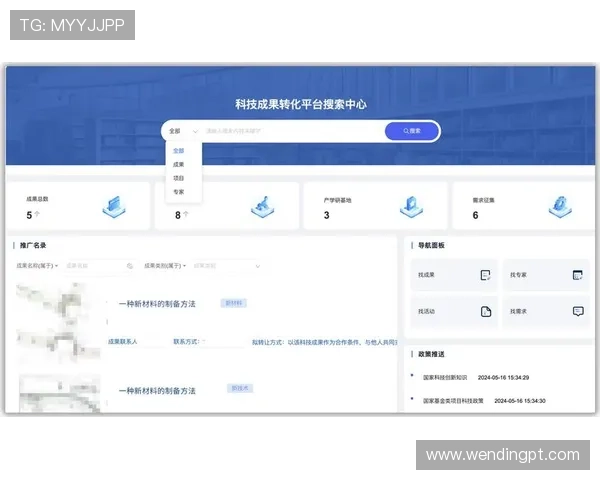Click the 成果总数 label text
Screen dimensions: 600x480
(37, 199)
